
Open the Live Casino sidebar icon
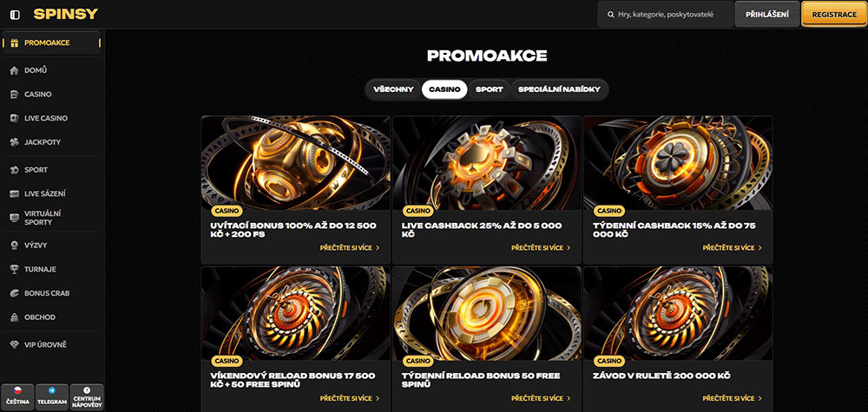pyautogui.click(x=15, y=118)
